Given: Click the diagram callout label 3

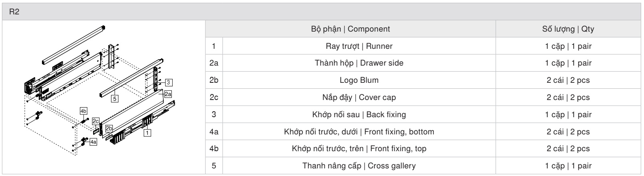Looking at the screenshot, I should (x=169, y=82).
